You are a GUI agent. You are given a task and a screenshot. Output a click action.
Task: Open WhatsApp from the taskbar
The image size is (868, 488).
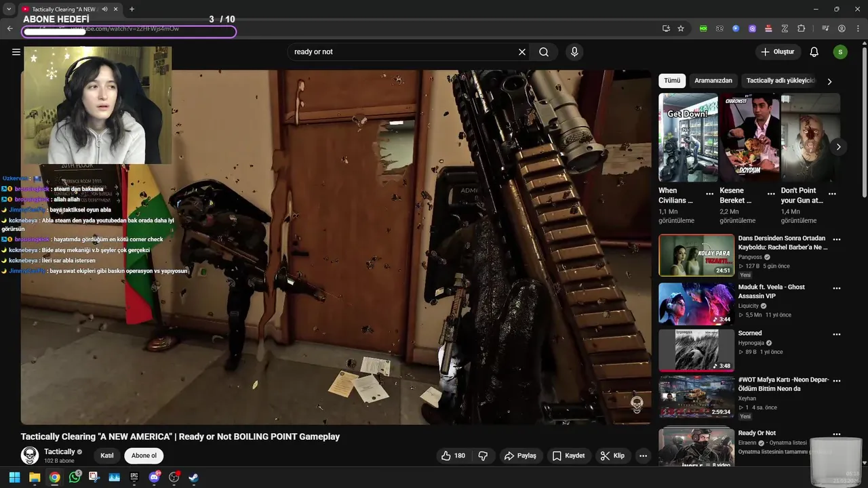[75, 477]
